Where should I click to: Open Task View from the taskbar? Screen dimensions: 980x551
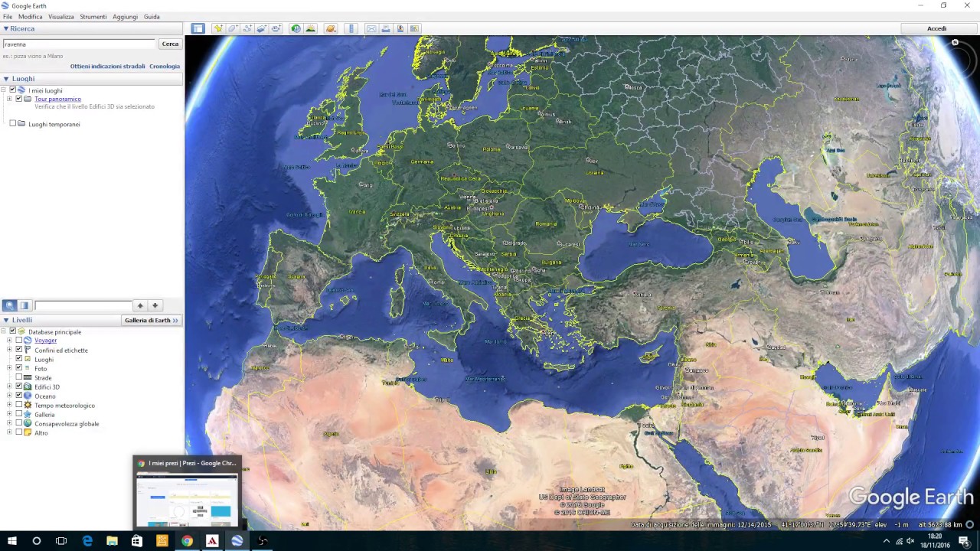[61, 541]
